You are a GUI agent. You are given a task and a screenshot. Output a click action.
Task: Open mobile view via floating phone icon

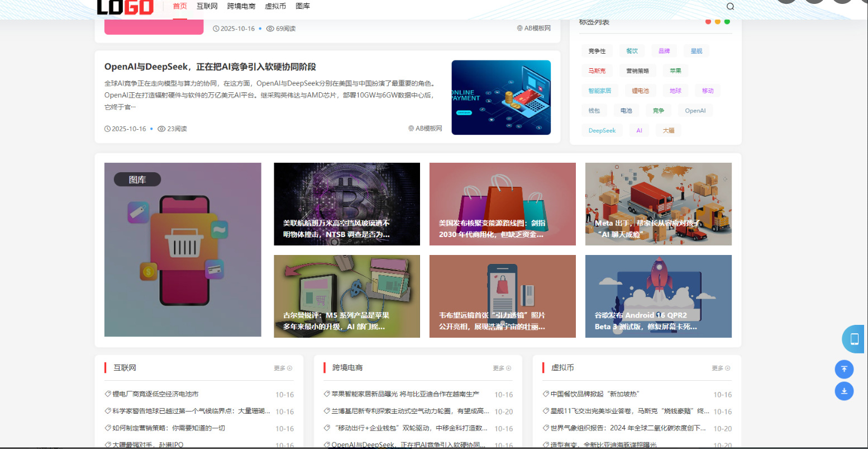(854, 339)
